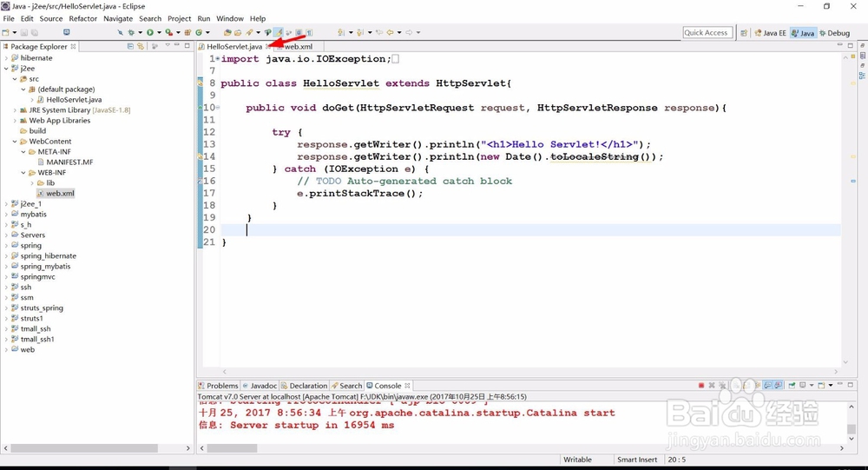Switch to the web.xml editor tab
This screenshot has height=470, width=868.
coord(298,47)
